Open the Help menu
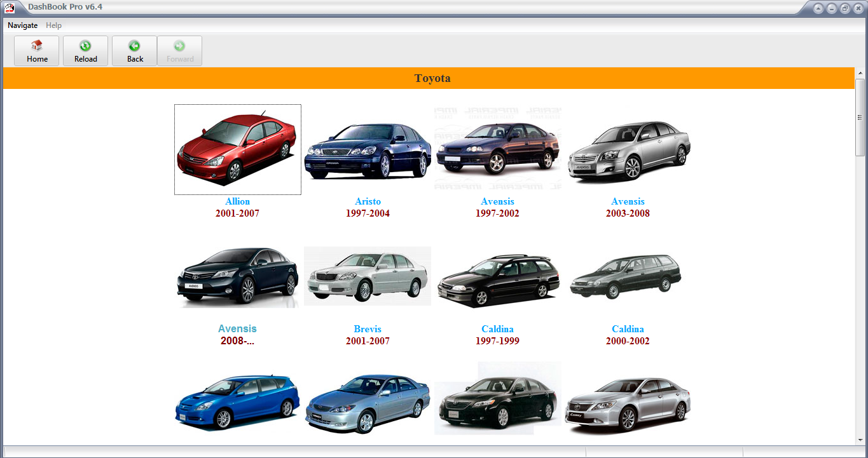 point(54,25)
